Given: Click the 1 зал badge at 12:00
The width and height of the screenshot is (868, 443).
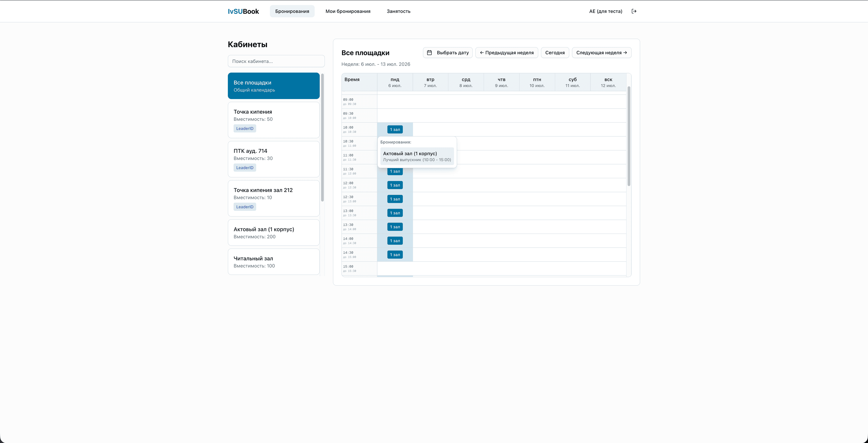Looking at the screenshot, I should pos(395,185).
